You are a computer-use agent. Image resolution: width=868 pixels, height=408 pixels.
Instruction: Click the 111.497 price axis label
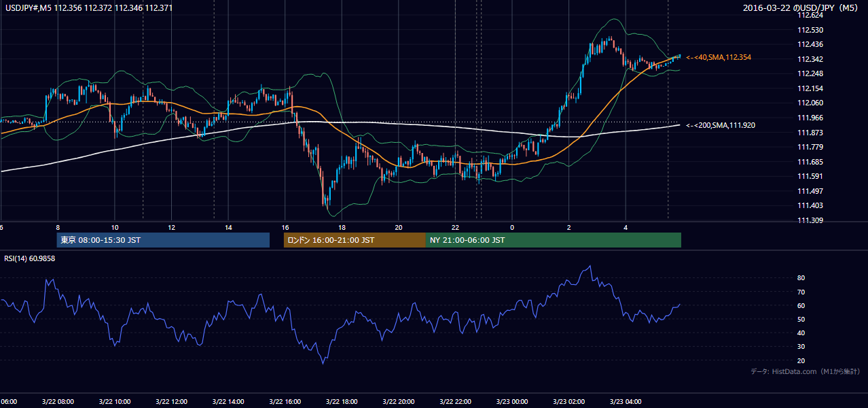(810, 191)
